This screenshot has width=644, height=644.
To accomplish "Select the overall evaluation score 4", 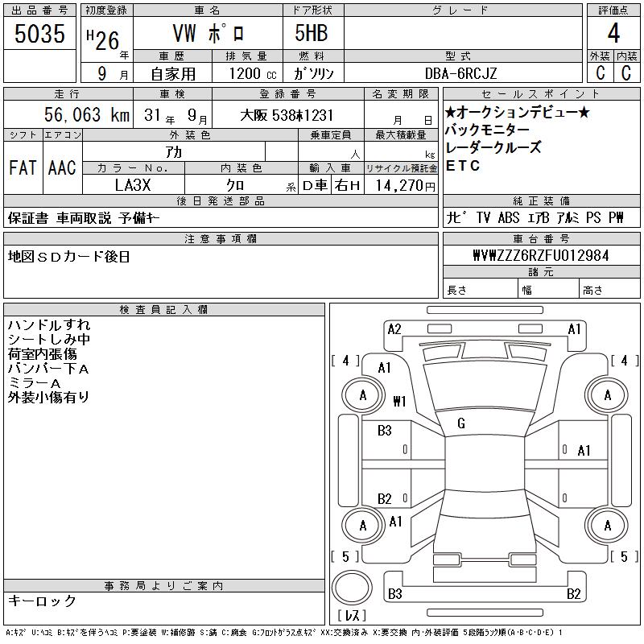I will tap(613, 34).
